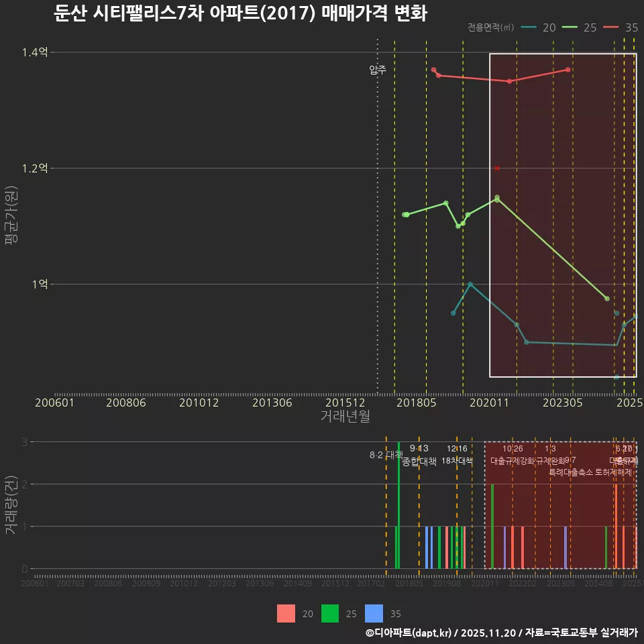Click the 12·16 18차대책 annotation

click(x=458, y=454)
